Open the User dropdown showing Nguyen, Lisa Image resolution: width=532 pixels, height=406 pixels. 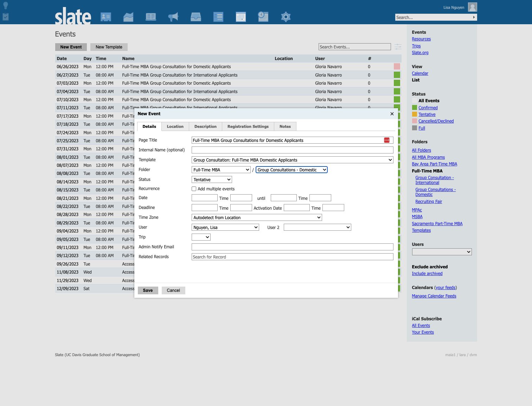[x=225, y=227]
